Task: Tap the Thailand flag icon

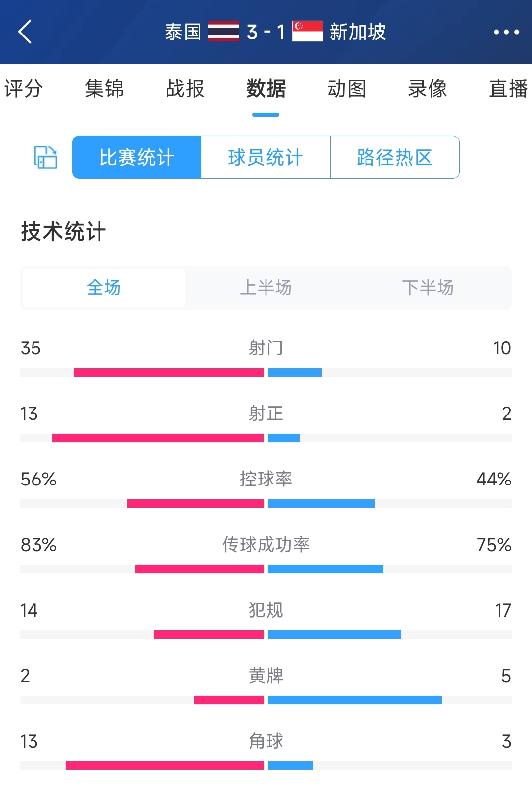Action: pyautogui.click(x=224, y=32)
